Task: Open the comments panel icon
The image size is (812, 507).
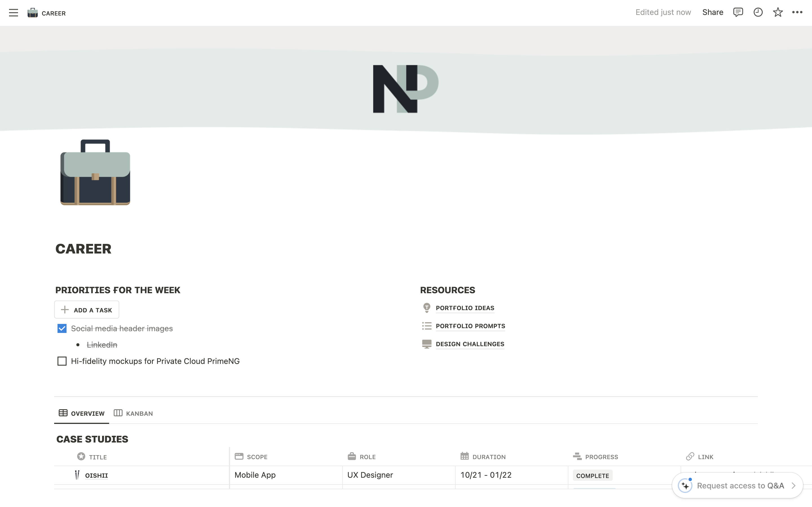Action: [x=738, y=12]
